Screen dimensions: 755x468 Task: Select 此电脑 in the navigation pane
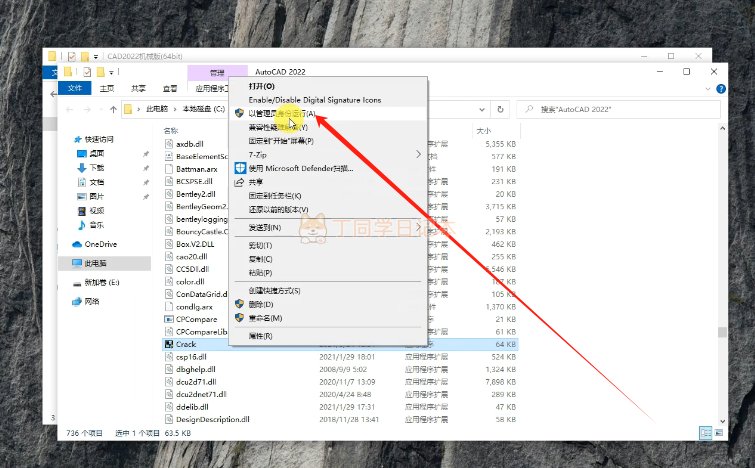click(x=104, y=263)
